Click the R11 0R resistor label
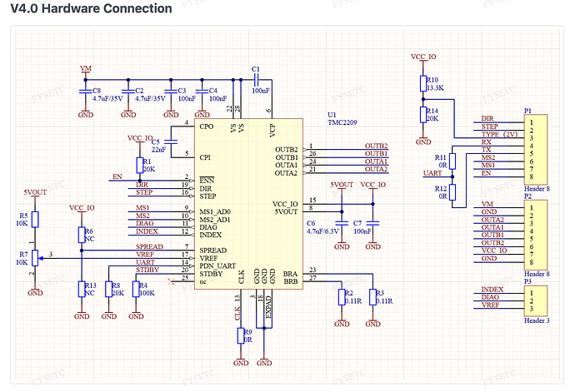The height and width of the screenshot is (392, 575). (441, 161)
